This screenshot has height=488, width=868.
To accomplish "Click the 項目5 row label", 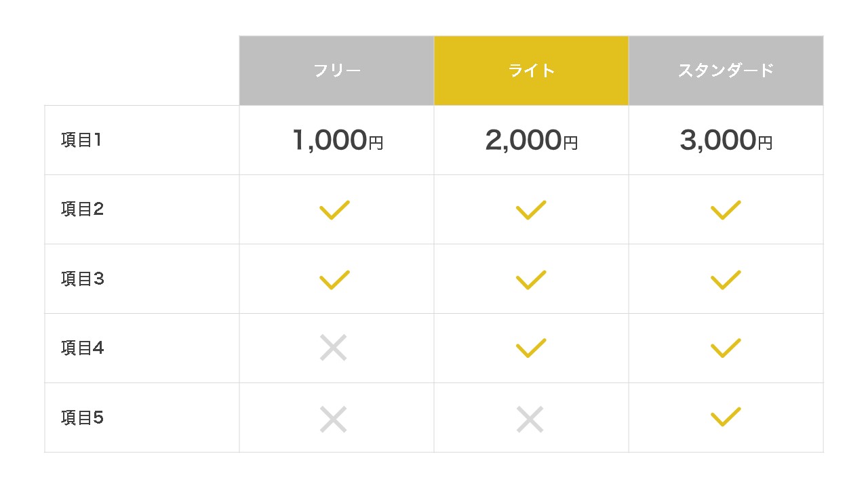I will tap(82, 418).
